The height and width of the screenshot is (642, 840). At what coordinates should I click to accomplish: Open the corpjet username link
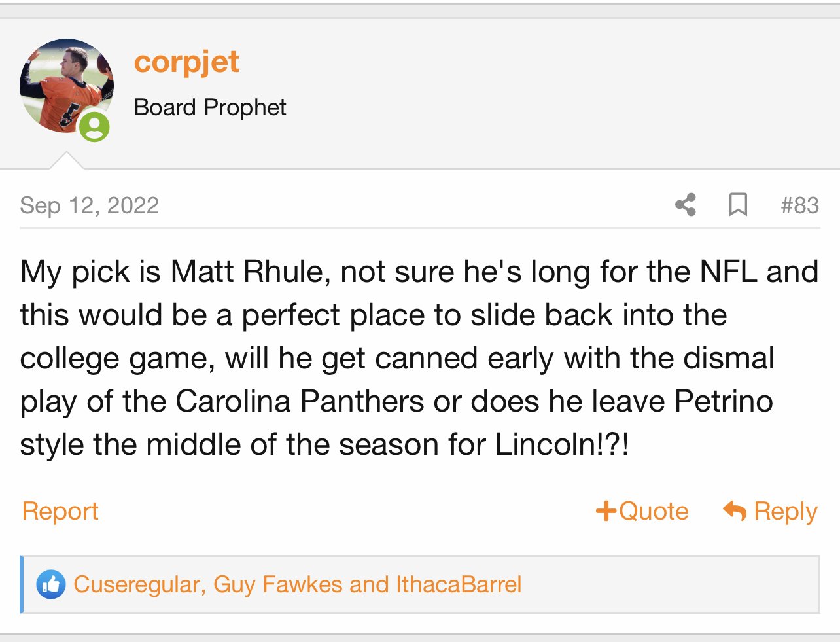pos(186,63)
